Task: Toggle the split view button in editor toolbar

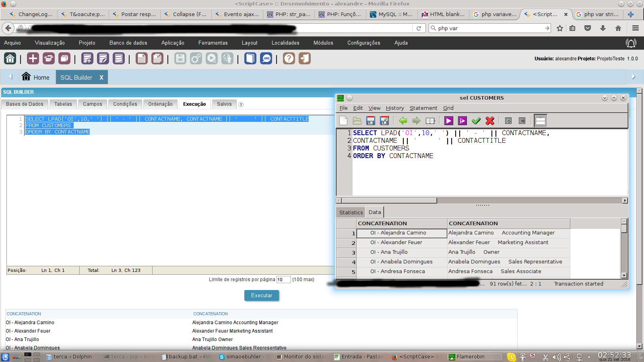Action: pyautogui.click(x=541, y=121)
